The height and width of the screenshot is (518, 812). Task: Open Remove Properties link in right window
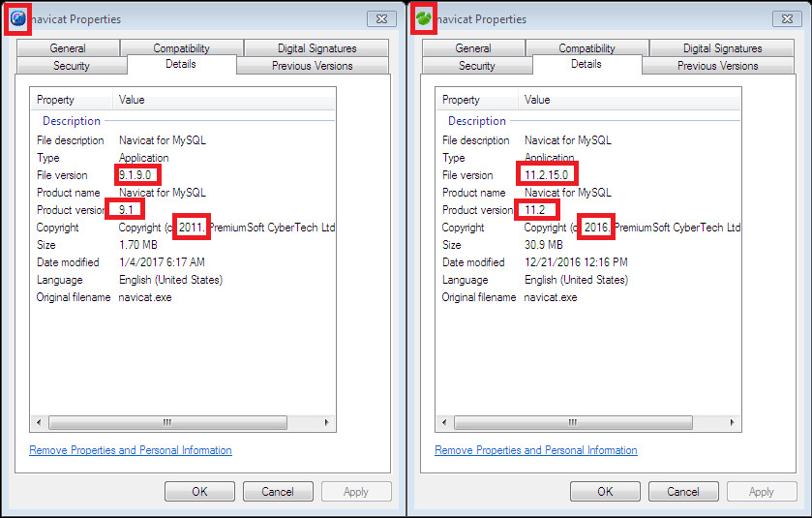pos(536,450)
